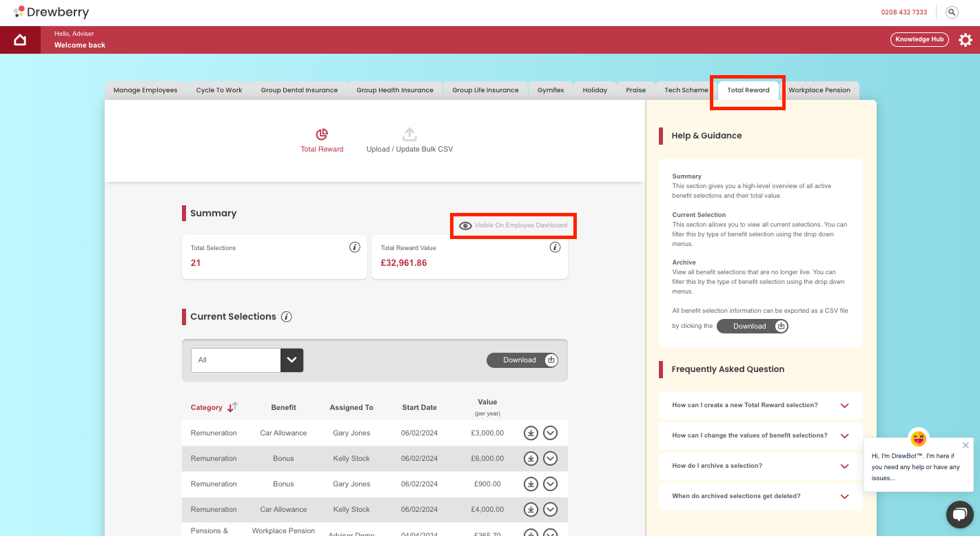The width and height of the screenshot is (980, 536).
Task: Open the settings gear icon
Action: 966,40
